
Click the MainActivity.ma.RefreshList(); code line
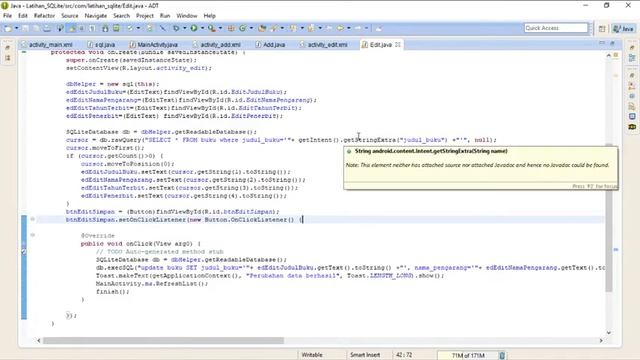point(152,283)
